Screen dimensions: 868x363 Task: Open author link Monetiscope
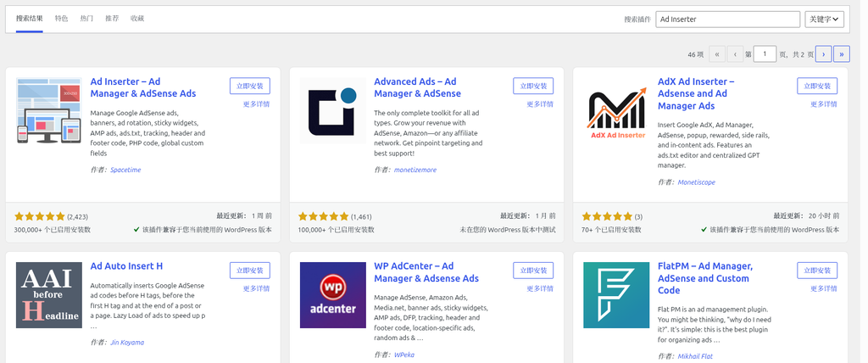[697, 182]
